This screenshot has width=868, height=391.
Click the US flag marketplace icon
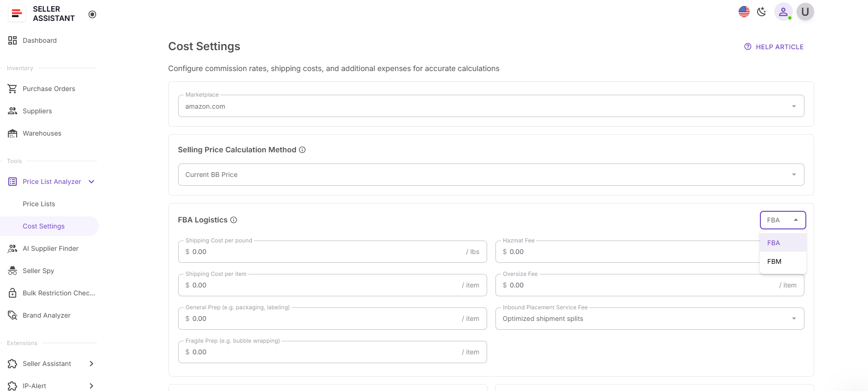[744, 12]
